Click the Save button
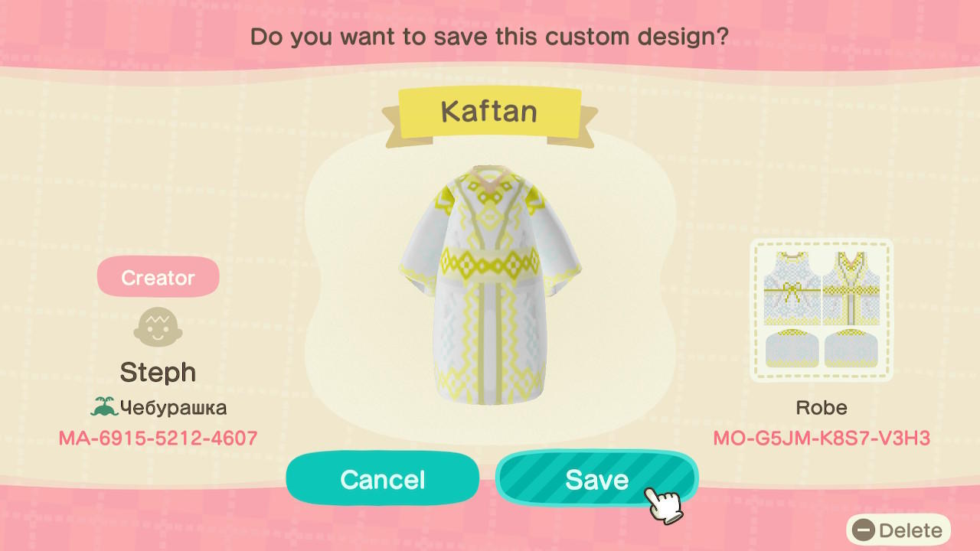The image size is (980, 551). coord(596,479)
